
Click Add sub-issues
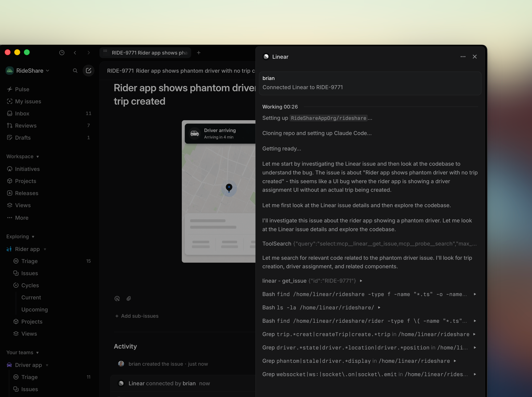click(x=137, y=316)
